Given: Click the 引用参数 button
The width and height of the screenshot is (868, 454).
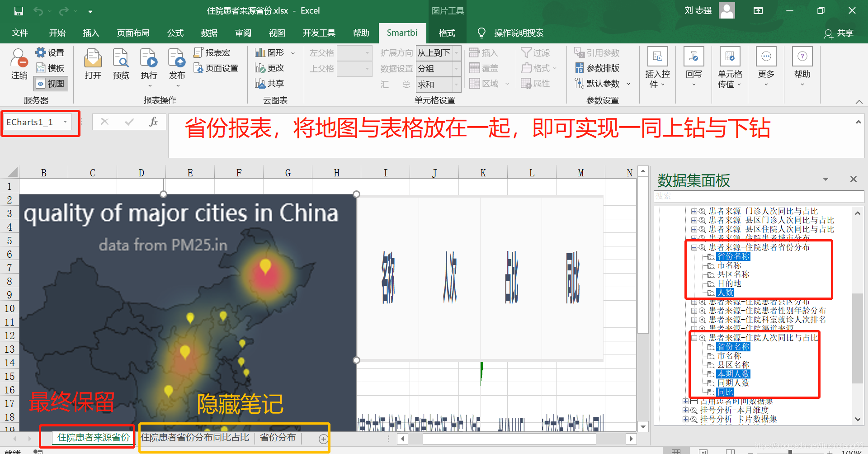Looking at the screenshot, I should click(x=597, y=53).
